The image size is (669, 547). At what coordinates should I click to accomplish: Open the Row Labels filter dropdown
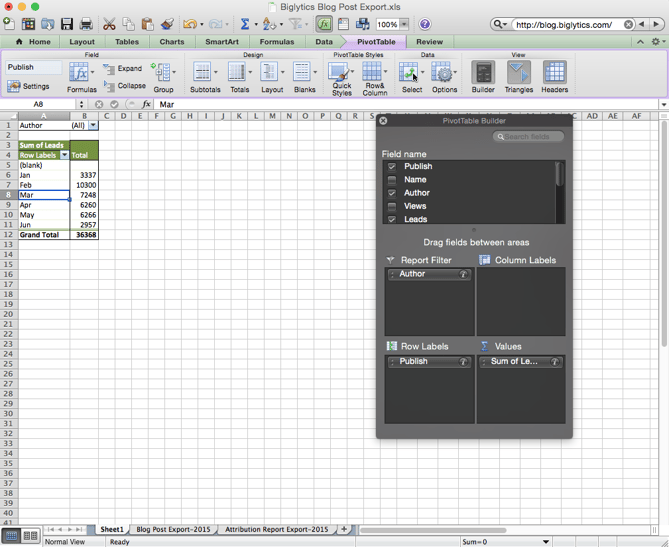pos(65,156)
